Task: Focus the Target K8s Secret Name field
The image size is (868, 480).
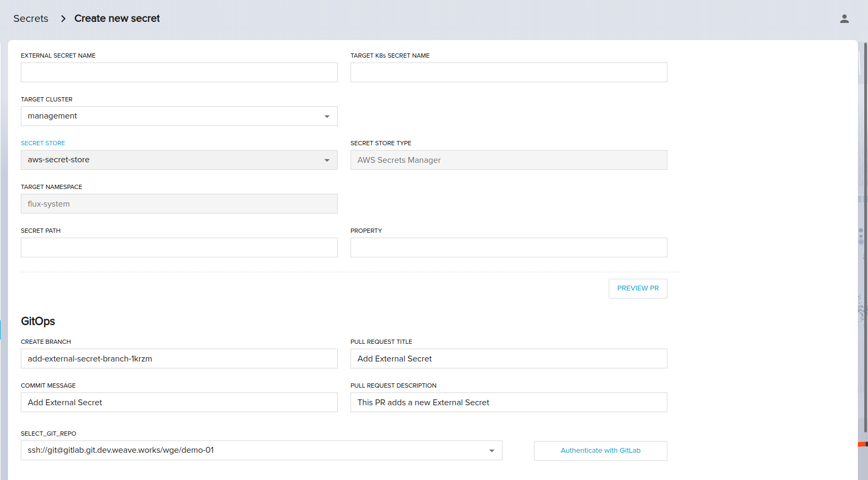Action: (x=508, y=73)
